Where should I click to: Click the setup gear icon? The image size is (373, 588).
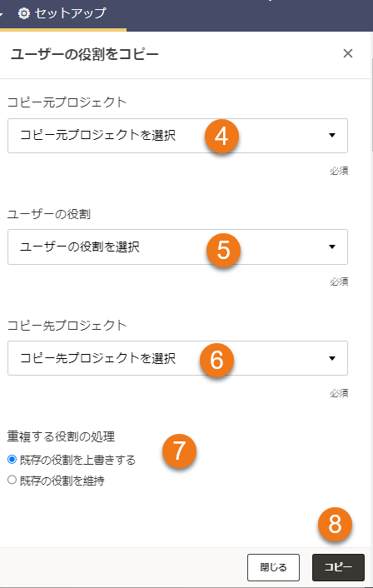coord(24,13)
